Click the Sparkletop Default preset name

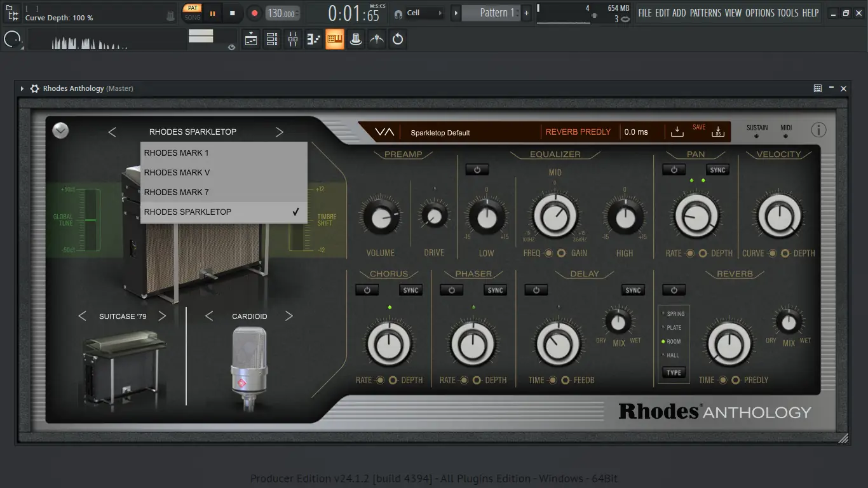[440, 132]
